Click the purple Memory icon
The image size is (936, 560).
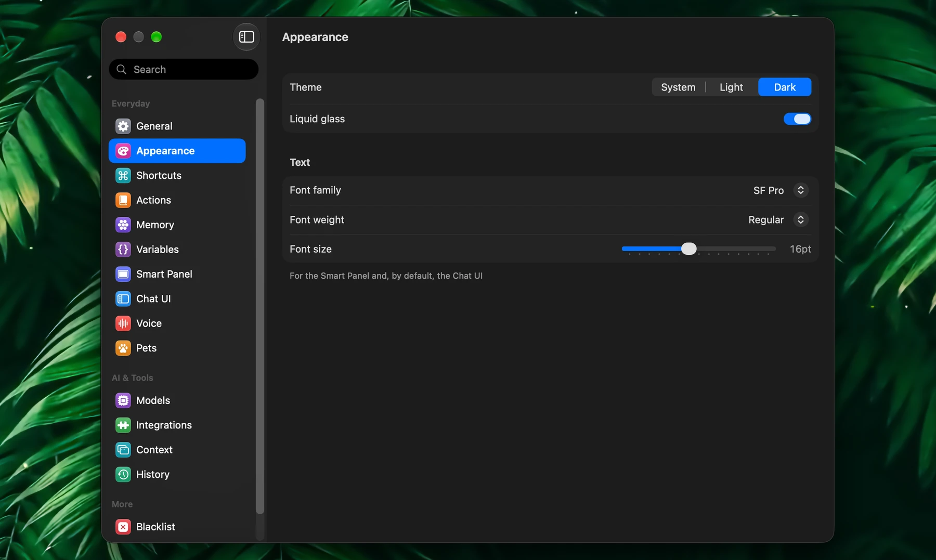tap(123, 225)
